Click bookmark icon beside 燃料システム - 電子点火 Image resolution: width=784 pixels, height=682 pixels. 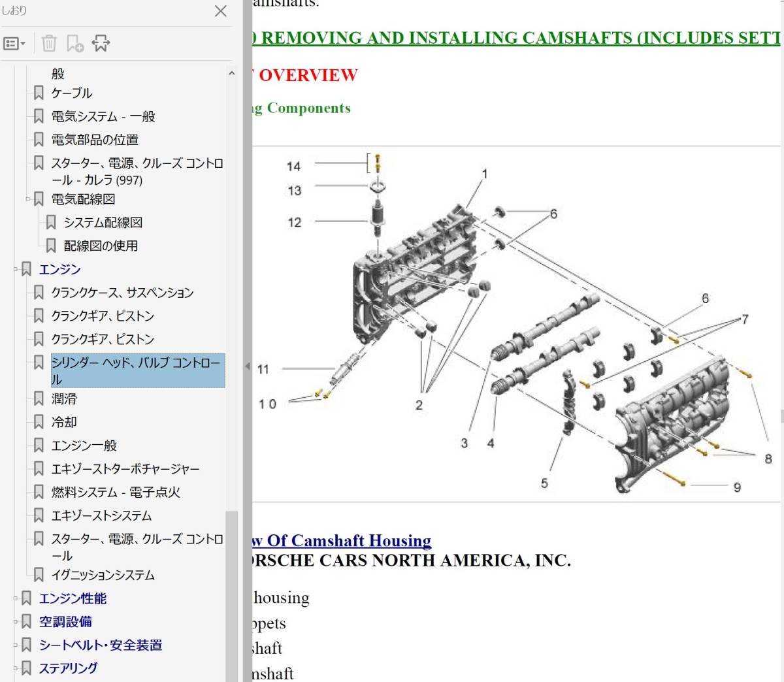click(39, 492)
